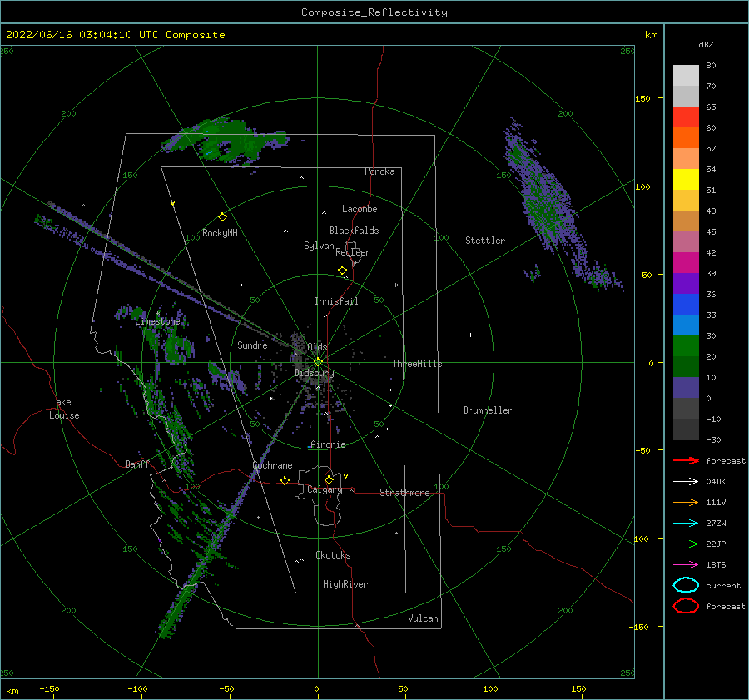
Task: Click the yellow diamond marker near RockyMH
Action: (222, 217)
